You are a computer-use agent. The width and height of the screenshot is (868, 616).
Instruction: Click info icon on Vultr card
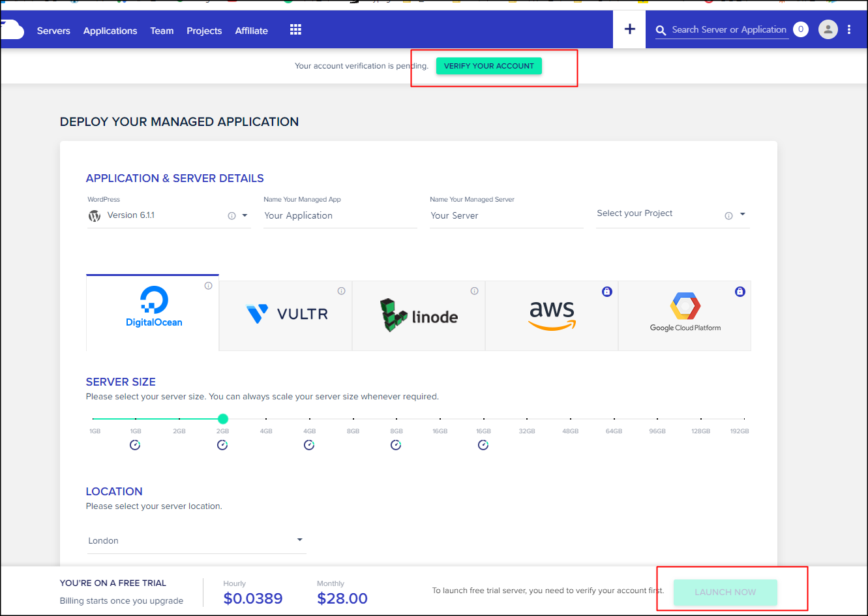pos(341,291)
